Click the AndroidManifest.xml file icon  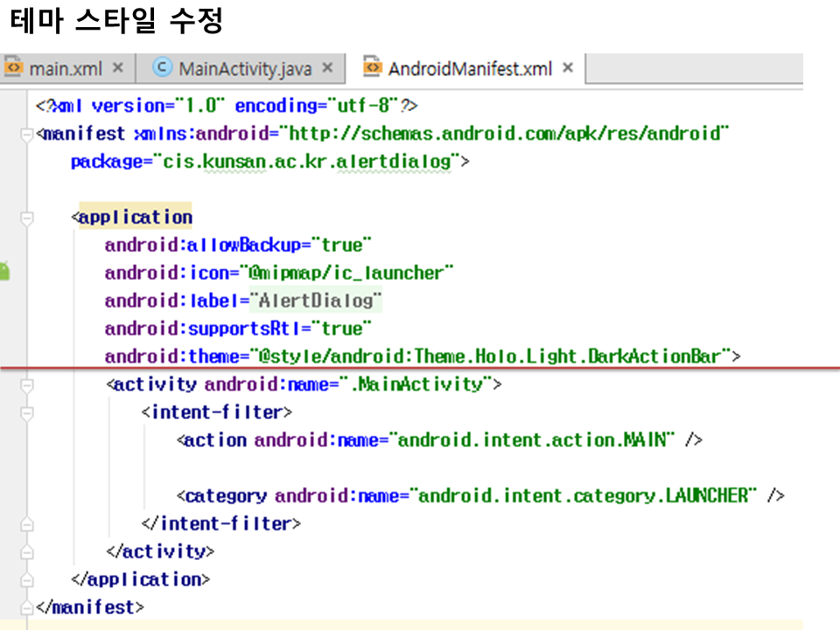373,68
